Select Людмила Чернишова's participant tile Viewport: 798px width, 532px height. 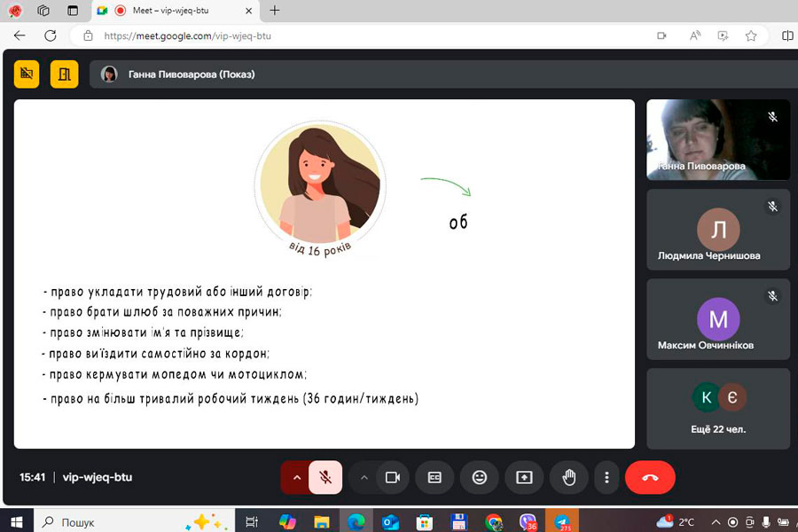tap(718, 230)
